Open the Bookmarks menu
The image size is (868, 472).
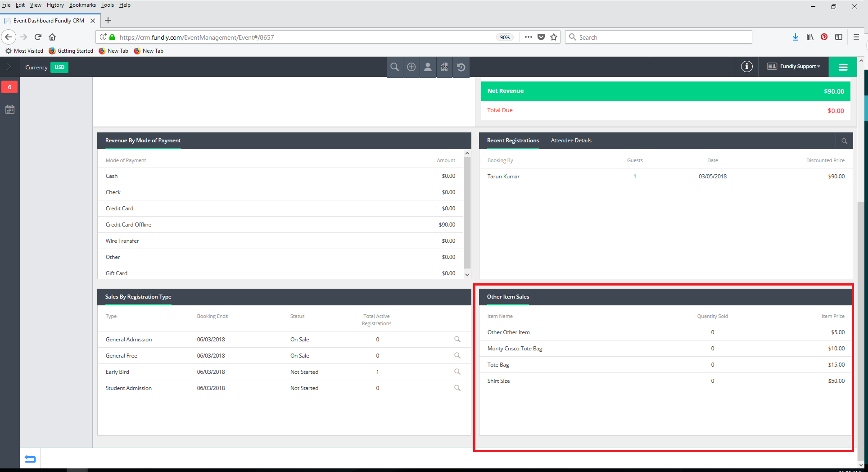coord(82,5)
